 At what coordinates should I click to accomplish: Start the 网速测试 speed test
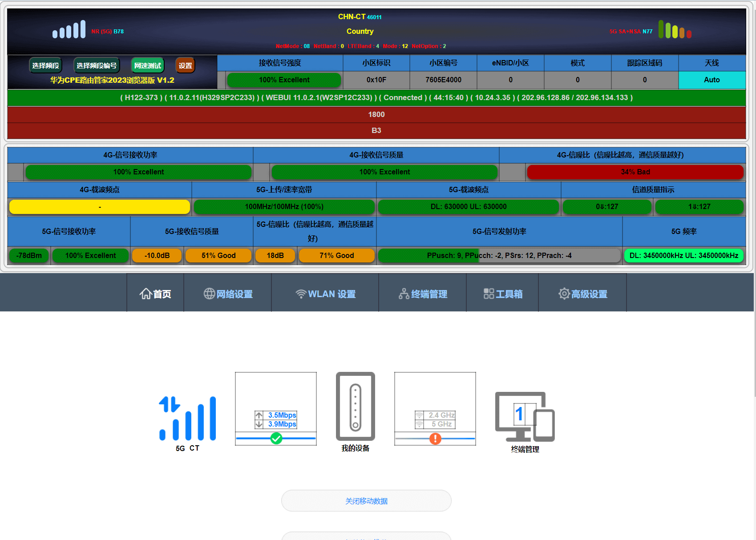coord(147,65)
